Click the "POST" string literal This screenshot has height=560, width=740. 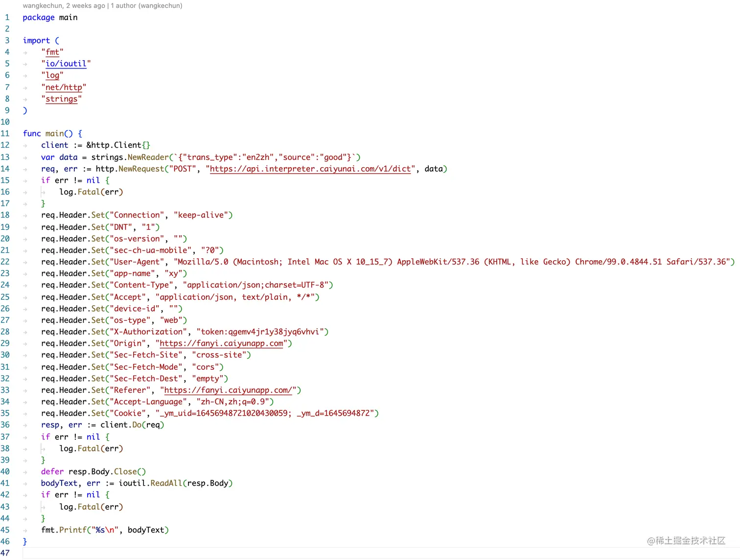tap(183, 169)
